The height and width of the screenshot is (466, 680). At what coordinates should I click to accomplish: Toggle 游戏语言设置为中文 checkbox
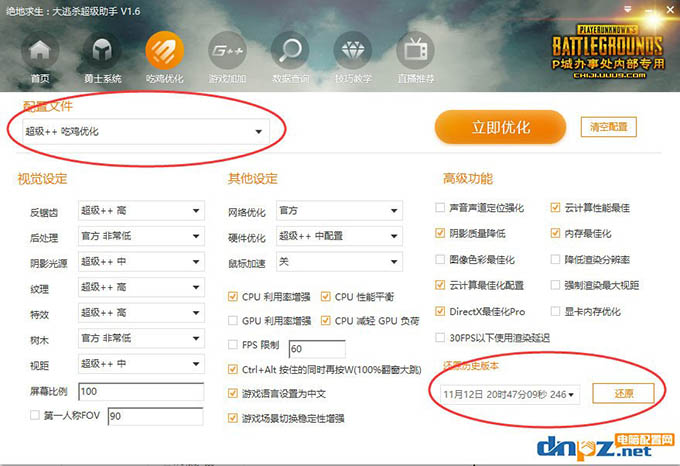click(x=233, y=393)
